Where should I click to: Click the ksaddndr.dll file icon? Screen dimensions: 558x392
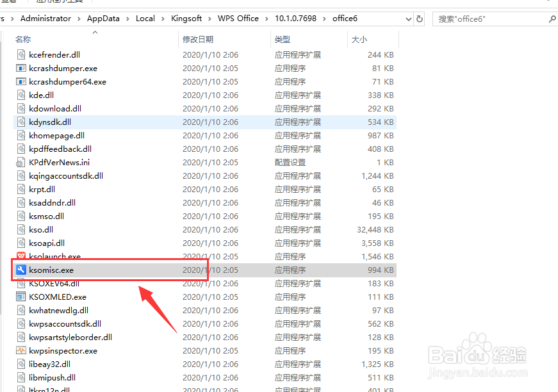(x=21, y=203)
